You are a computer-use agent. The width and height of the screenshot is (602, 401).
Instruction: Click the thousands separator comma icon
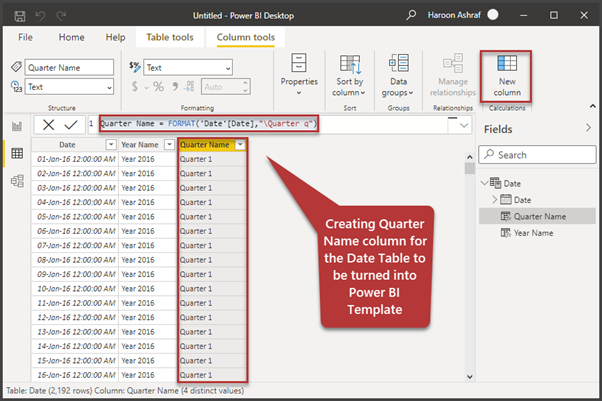(x=175, y=86)
